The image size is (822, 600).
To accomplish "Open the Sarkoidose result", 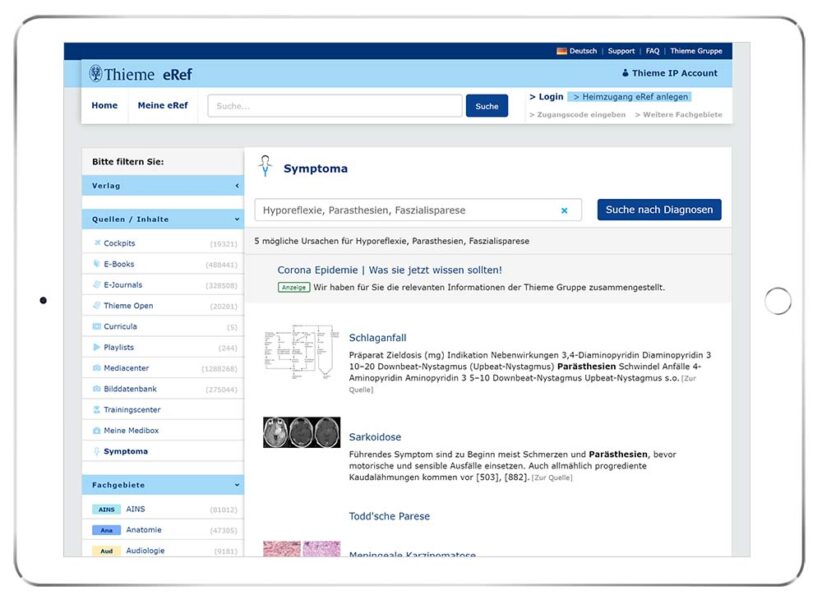I will pos(375,437).
